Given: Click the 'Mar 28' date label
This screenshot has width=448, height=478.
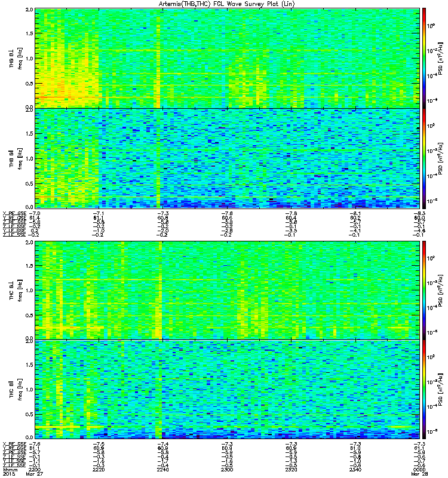Looking at the screenshot, I should (x=419, y=474).
